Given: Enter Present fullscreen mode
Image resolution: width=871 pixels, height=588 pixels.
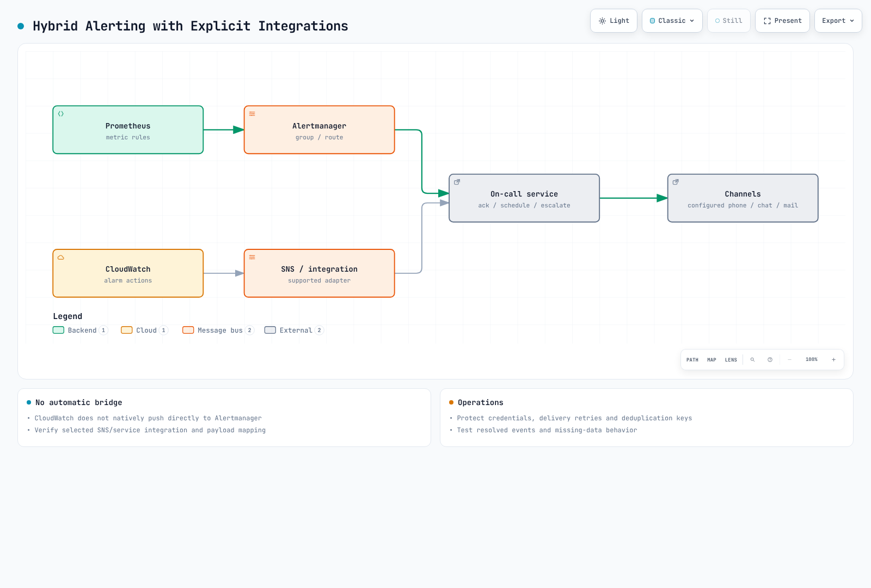Looking at the screenshot, I should (x=782, y=21).
